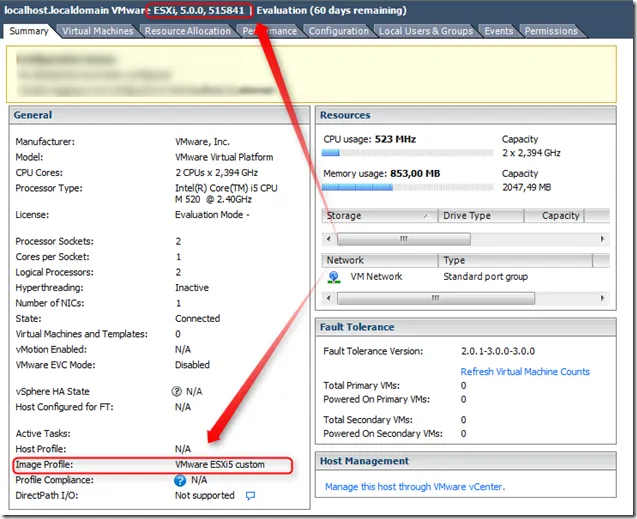The width and height of the screenshot is (637, 519).
Task: Click the network list right scroll arrow
Action: point(602,298)
